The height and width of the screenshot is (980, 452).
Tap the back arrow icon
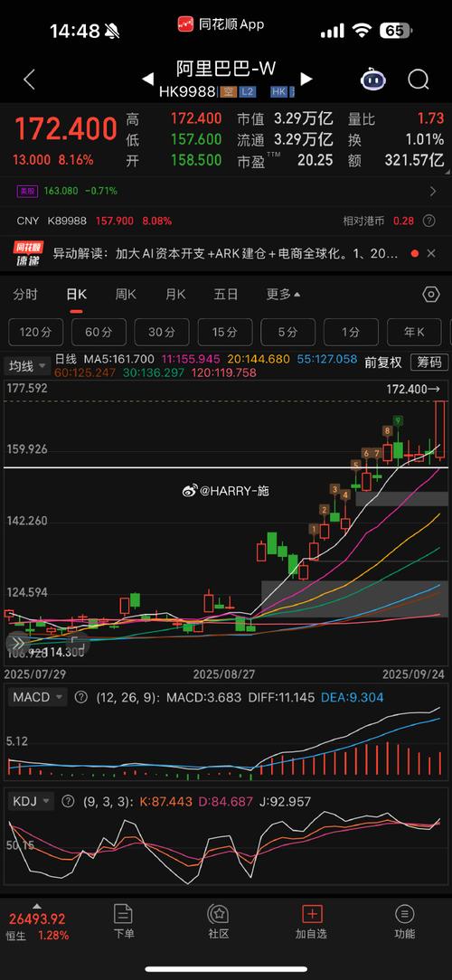(29, 80)
